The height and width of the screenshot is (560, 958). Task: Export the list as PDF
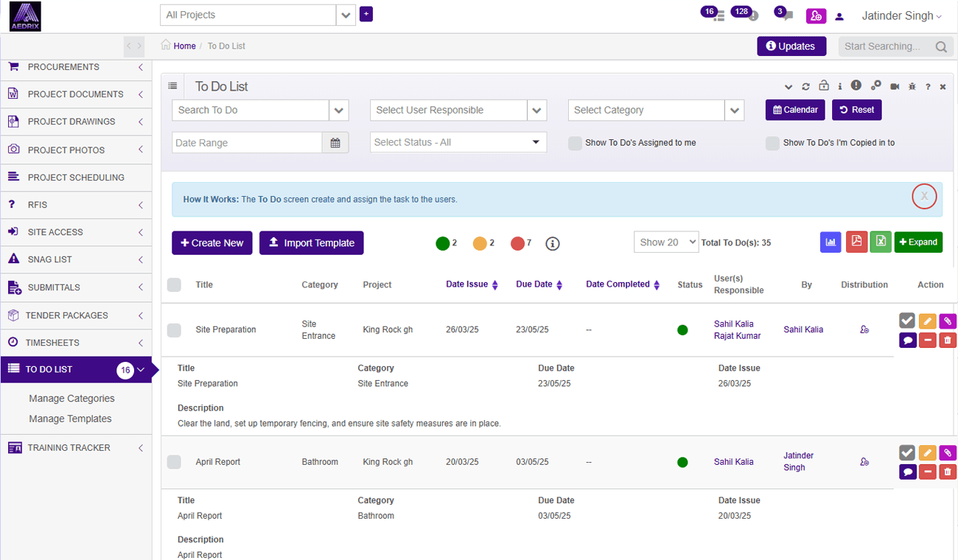(x=856, y=242)
